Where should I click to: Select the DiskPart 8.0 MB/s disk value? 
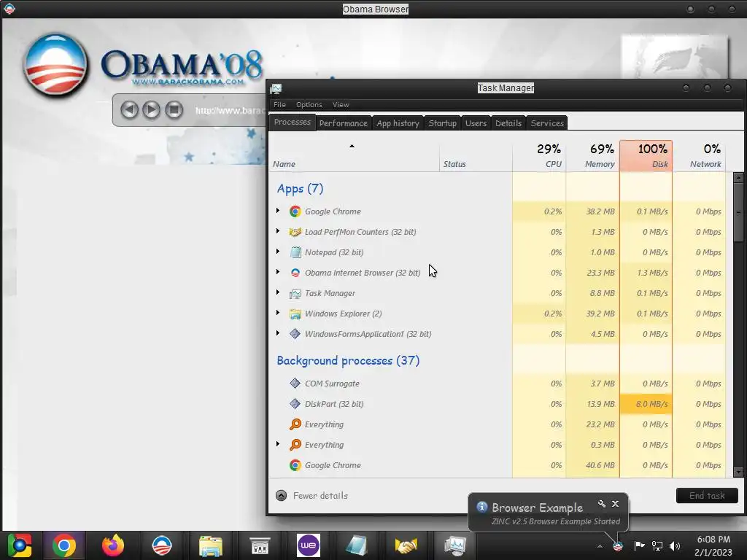click(x=646, y=404)
